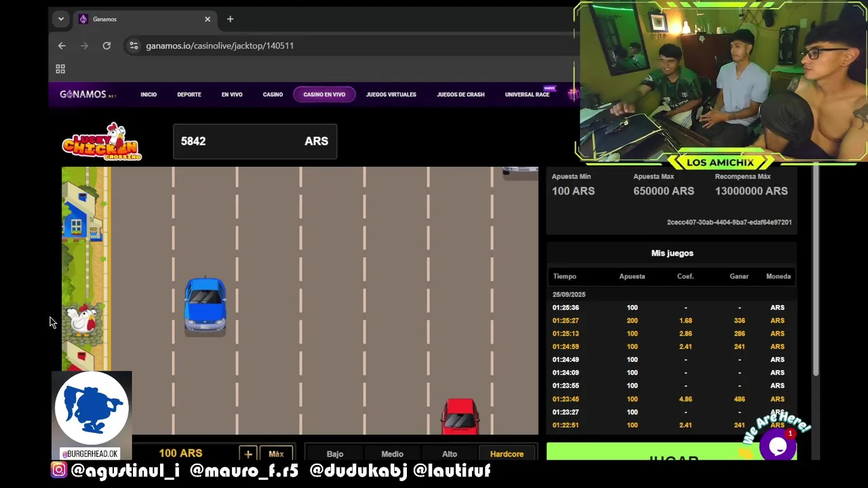This screenshot has width=868, height=488.
Task: Open the DEPORTE section
Action: (x=189, y=94)
